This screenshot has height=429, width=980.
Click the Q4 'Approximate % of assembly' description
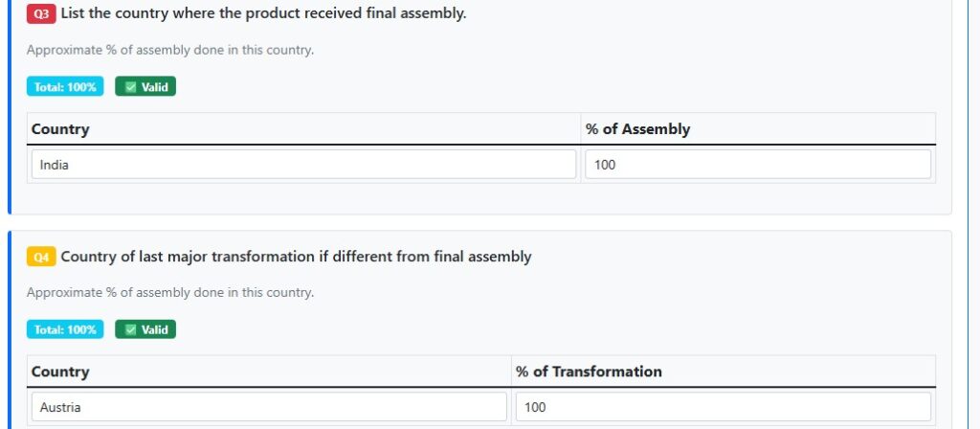click(170, 292)
